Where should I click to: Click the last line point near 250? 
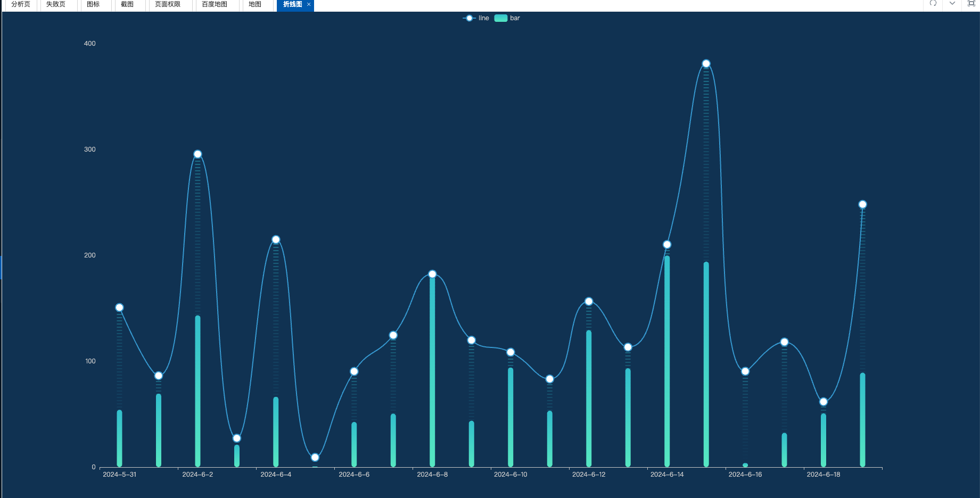tap(862, 204)
